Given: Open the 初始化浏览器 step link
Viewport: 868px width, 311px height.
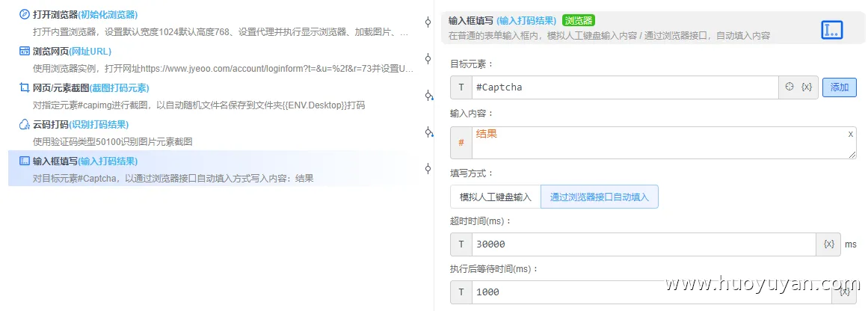Looking at the screenshot, I should point(108,15).
